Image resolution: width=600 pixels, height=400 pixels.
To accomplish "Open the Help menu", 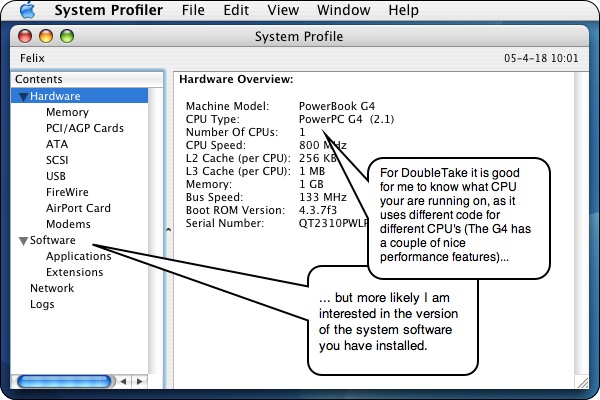I will pyautogui.click(x=403, y=10).
